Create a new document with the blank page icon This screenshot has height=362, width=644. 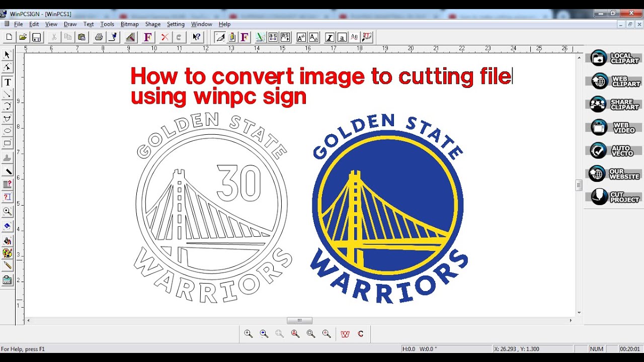click(x=9, y=37)
